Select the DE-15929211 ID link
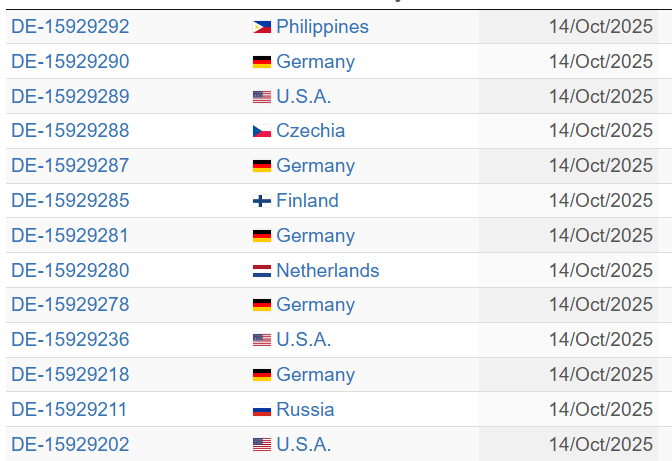Viewport: 672px width, 461px height. (x=70, y=410)
